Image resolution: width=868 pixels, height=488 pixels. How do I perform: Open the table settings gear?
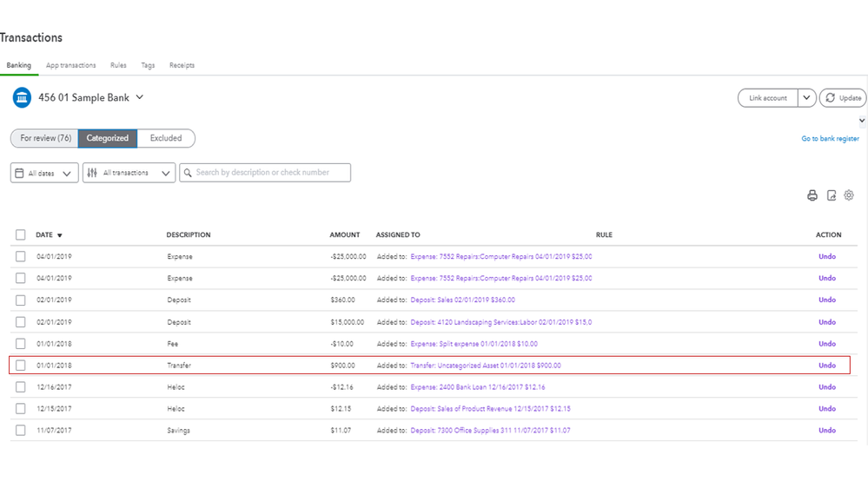click(849, 195)
